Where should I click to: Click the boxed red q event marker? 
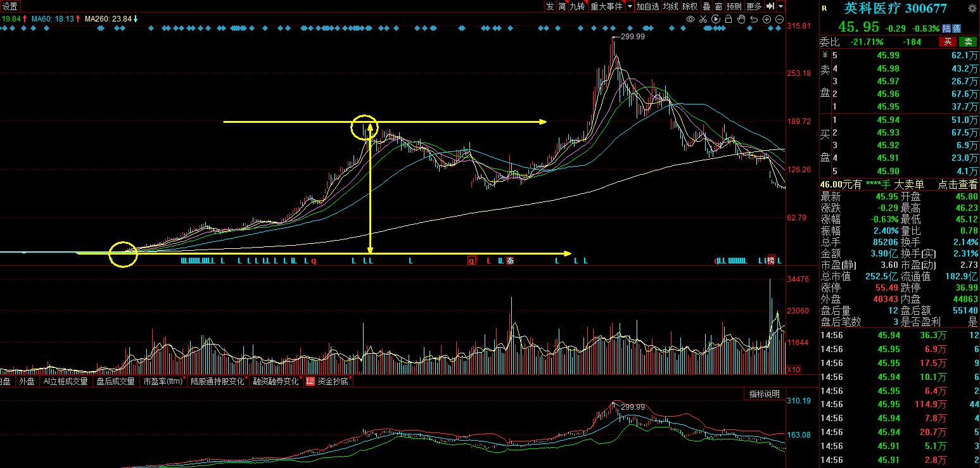click(471, 260)
